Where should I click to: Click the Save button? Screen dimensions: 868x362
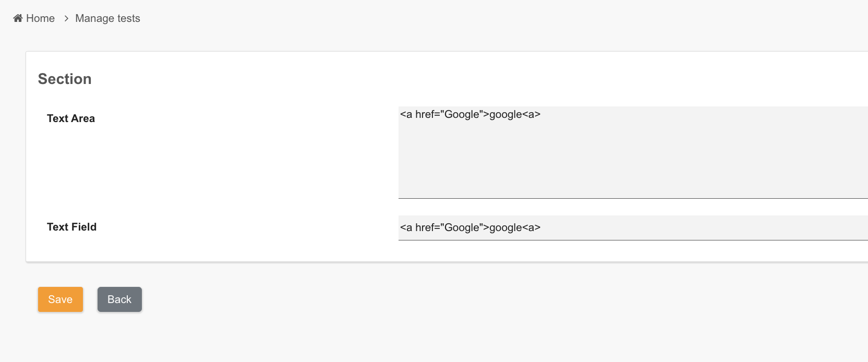(61, 299)
